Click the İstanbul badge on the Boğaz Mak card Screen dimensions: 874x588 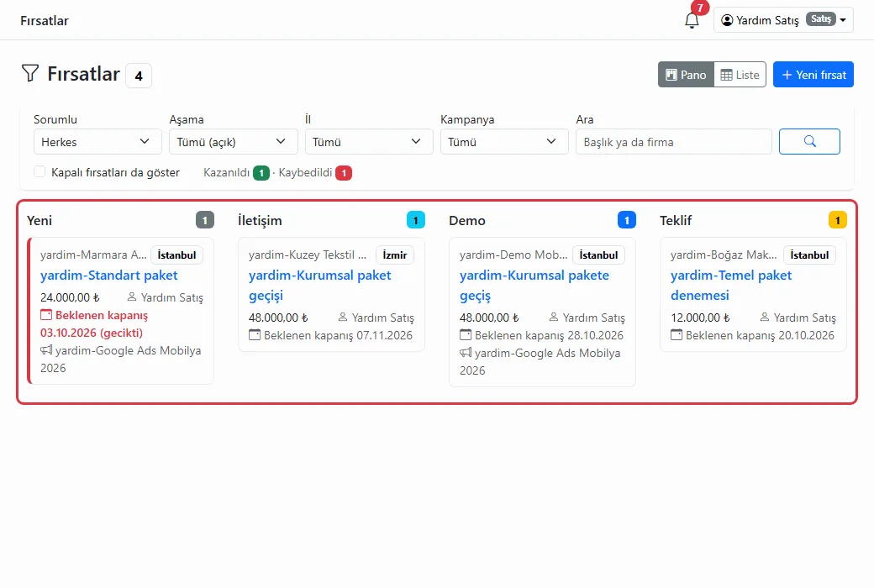click(809, 255)
